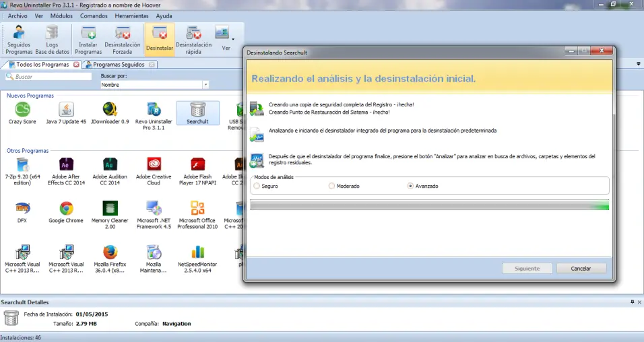Click the built-in uninstaller step icon

(x=257, y=135)
